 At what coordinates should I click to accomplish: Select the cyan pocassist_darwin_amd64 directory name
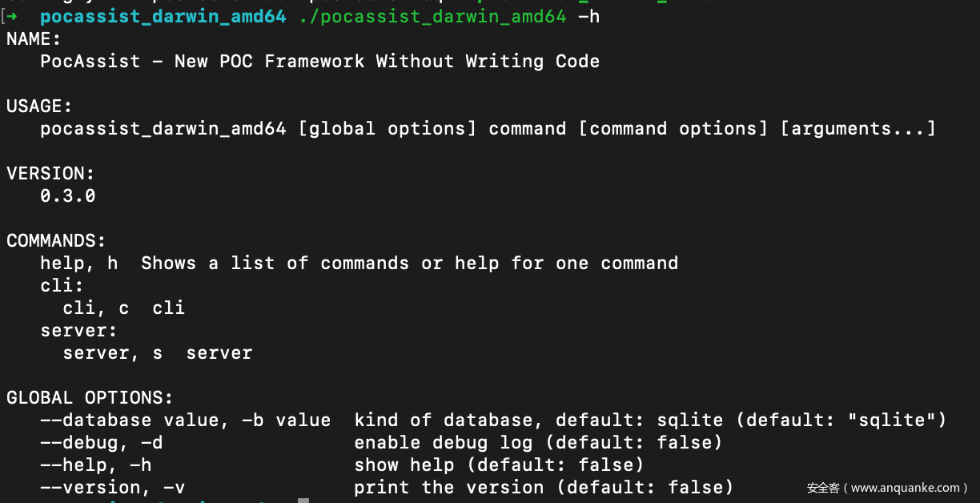point(163,16)
